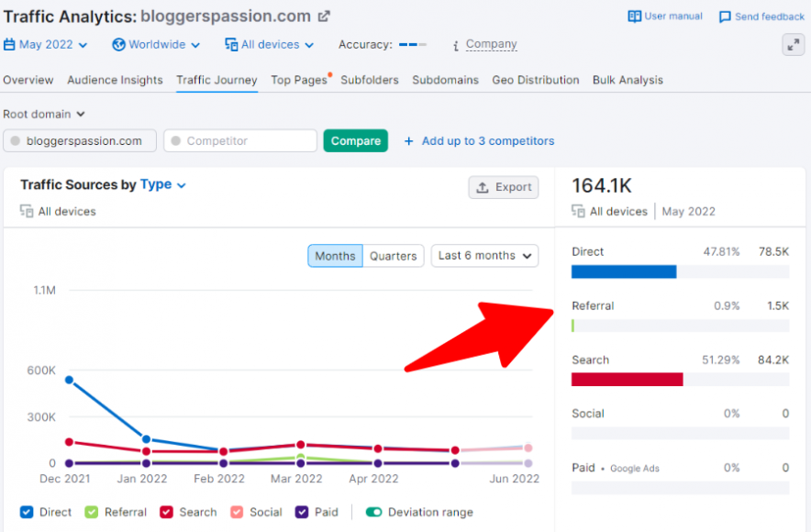
Task: Open the Worldwide region dropdown
Action: tap(156, 44)
